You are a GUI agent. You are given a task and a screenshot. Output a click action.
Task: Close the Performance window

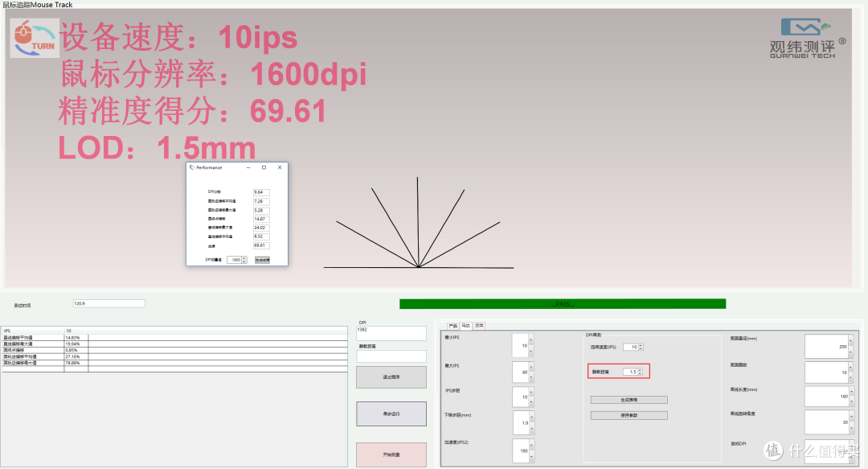[x=280, y=167]
